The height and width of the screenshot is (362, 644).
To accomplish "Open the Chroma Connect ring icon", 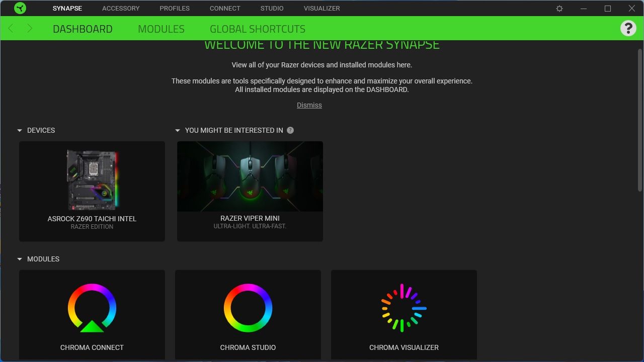I will pyautogui.click(x=92, y=308).
